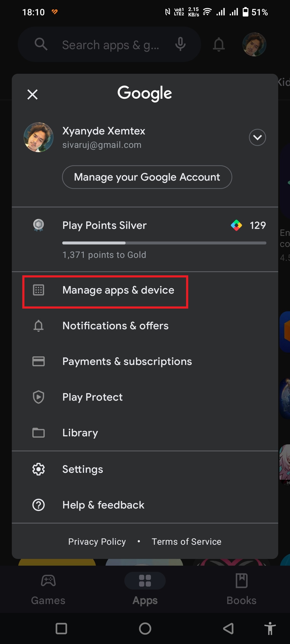
Task: Tap the Library folder icon
Action: click(38, 433)
